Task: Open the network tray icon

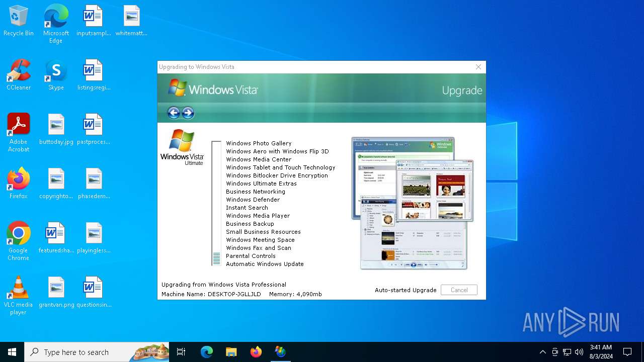Action: [x=567, y=352]
